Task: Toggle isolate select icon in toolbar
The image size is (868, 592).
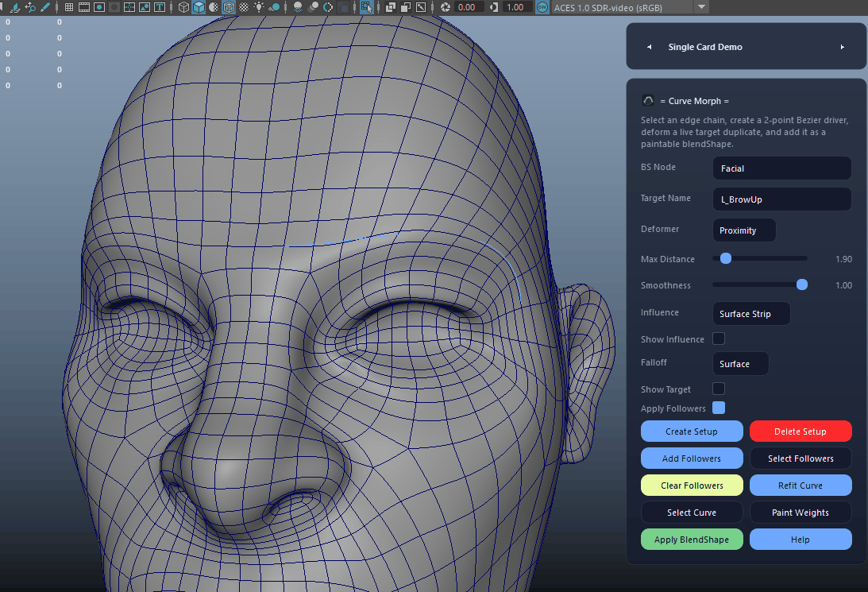Action: pos(366,7)
